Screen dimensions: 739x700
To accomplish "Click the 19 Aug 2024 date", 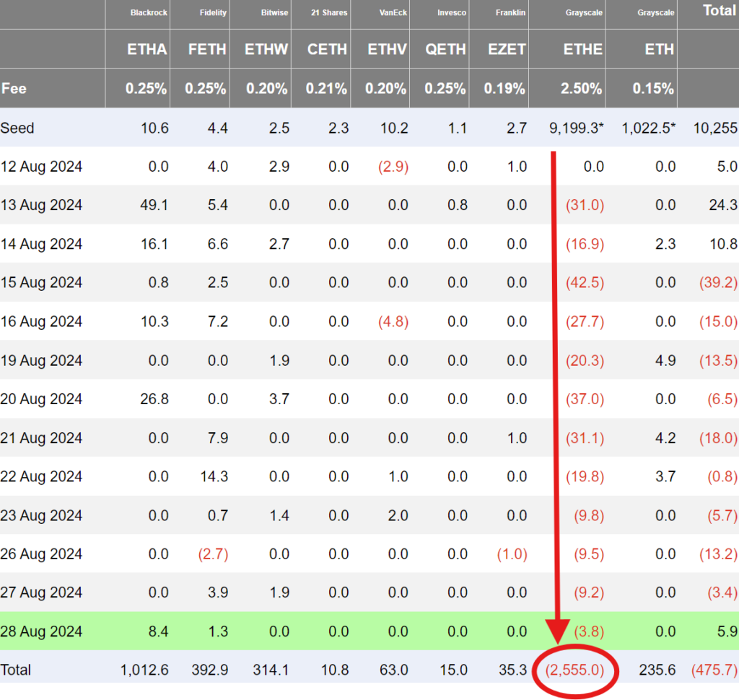I will [x=41, y=361].
